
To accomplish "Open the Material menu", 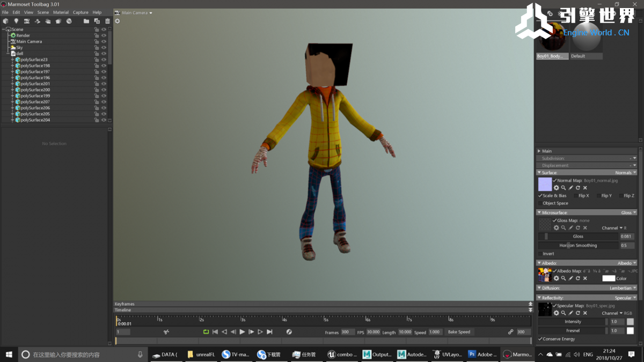I will [61, 12].
